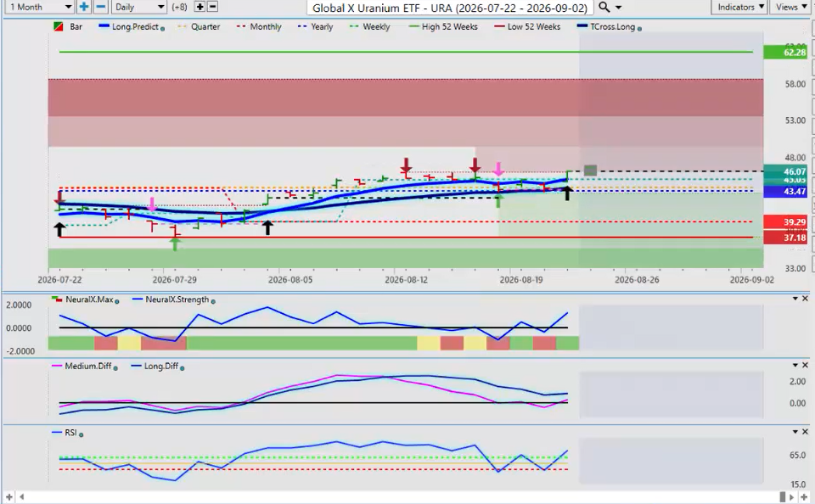Click the settings dot beside NeuralX.Max
Viewport: 815px width, 504px height.
[116, 301]
